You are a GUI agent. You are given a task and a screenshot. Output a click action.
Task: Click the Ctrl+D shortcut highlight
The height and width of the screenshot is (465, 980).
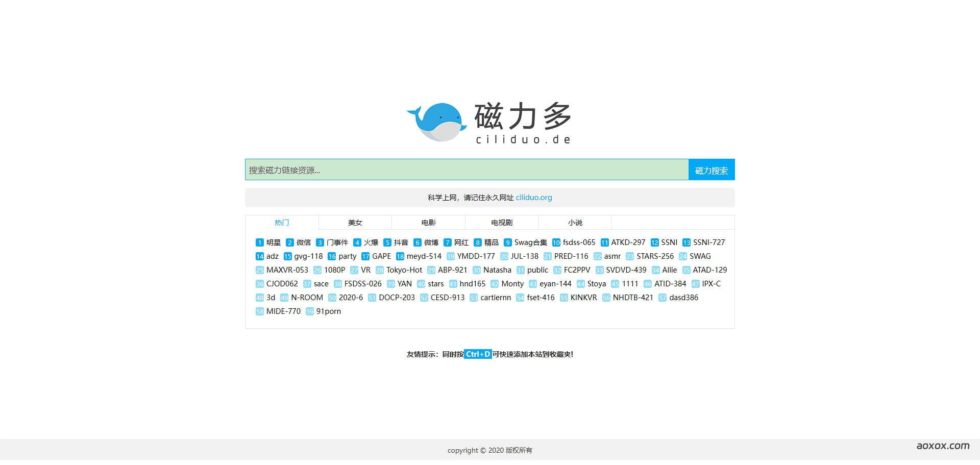(x=477, y=354)
